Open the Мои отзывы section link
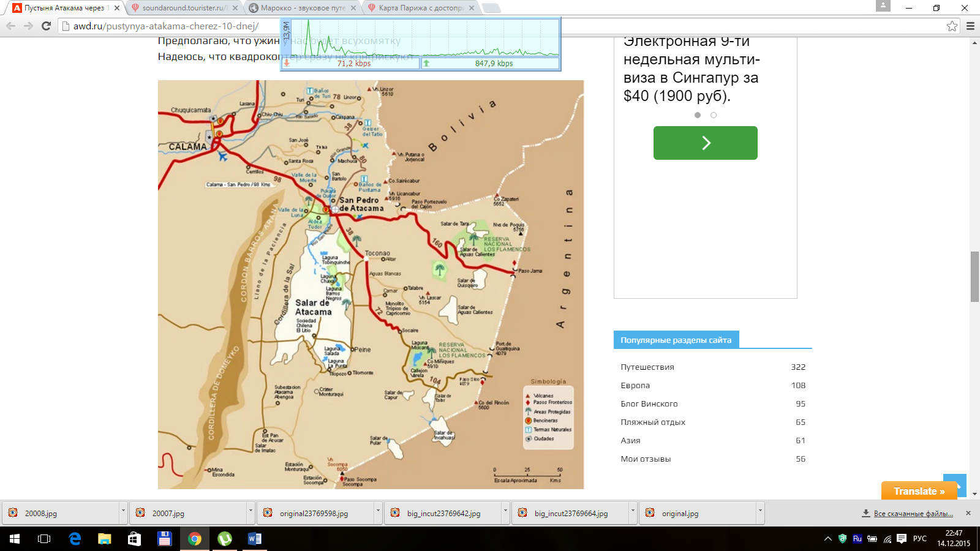Screen dimensions: 980x551 click(x=646, y=459)
